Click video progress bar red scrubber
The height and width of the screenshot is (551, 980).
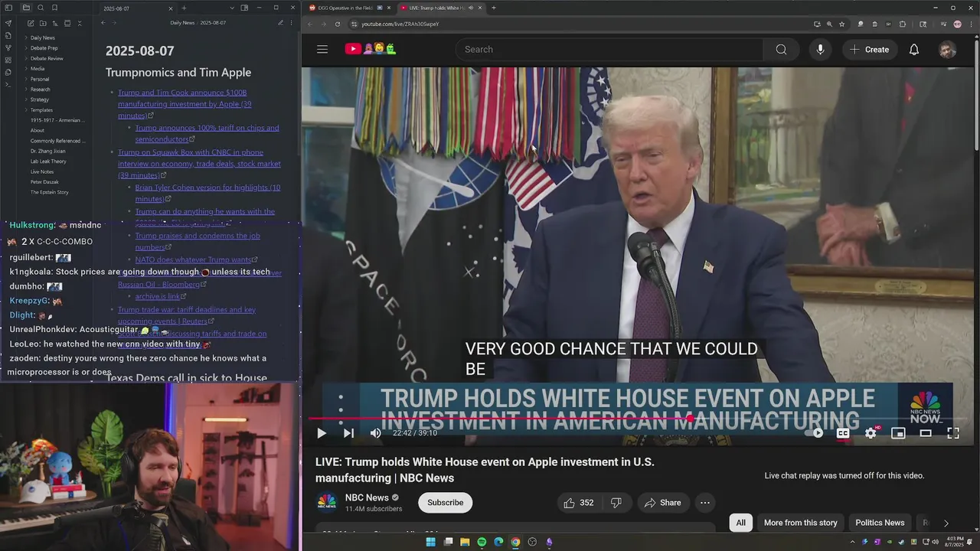click(x=691, y=419)
